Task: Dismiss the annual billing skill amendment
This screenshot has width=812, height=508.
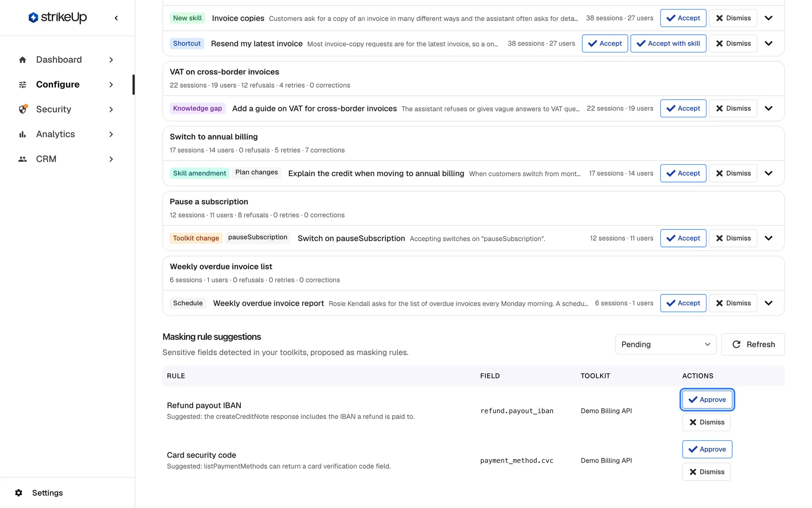Action: click(x=733, y=173)
